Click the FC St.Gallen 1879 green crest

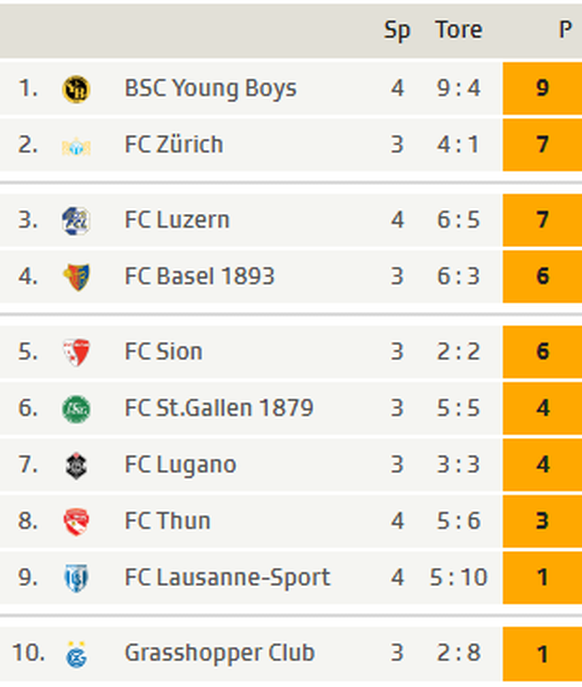pyautogui.click(x=76, y=409)
